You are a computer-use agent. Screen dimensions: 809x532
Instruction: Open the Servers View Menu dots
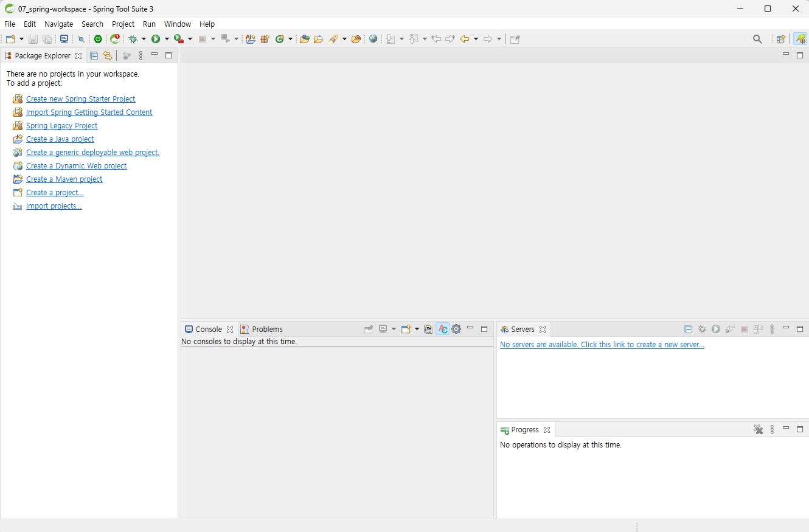772,329
